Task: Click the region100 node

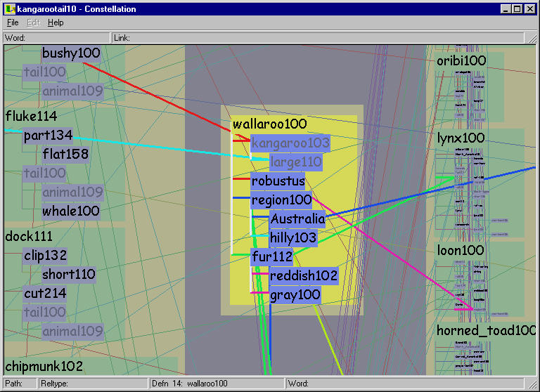Action: pyautogui.click(x=281, y=200)
